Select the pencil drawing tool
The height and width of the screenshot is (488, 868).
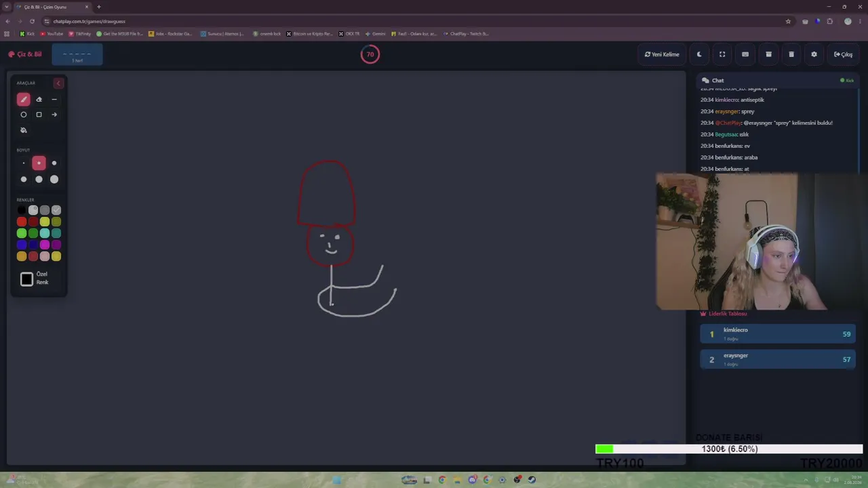click(24, 100)
